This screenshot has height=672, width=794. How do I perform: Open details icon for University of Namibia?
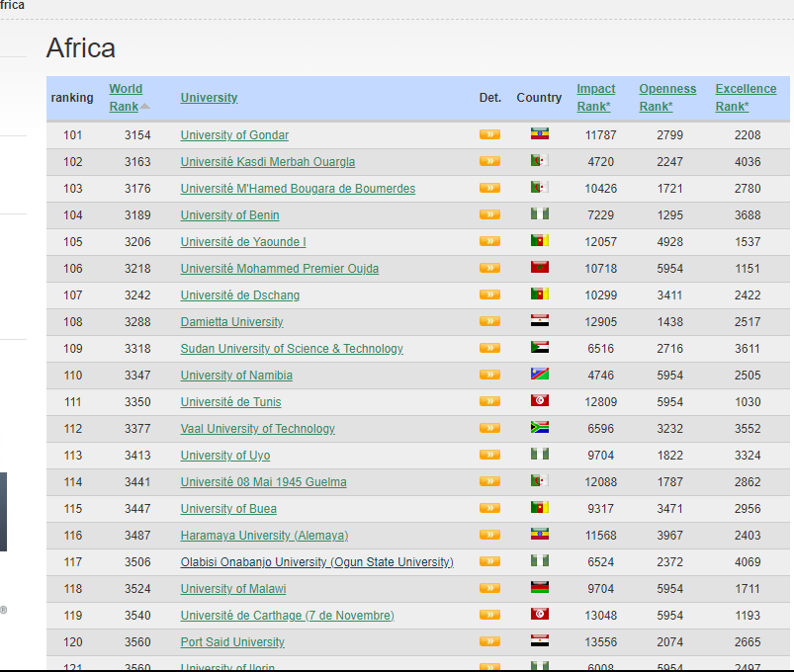tap(489, 375)
